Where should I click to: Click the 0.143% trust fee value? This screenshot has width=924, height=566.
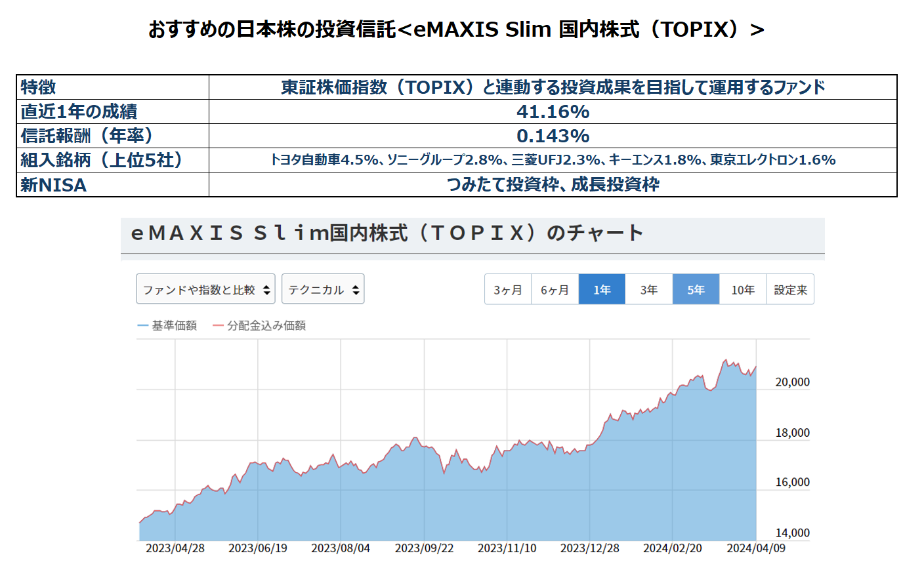coord(553,136)
